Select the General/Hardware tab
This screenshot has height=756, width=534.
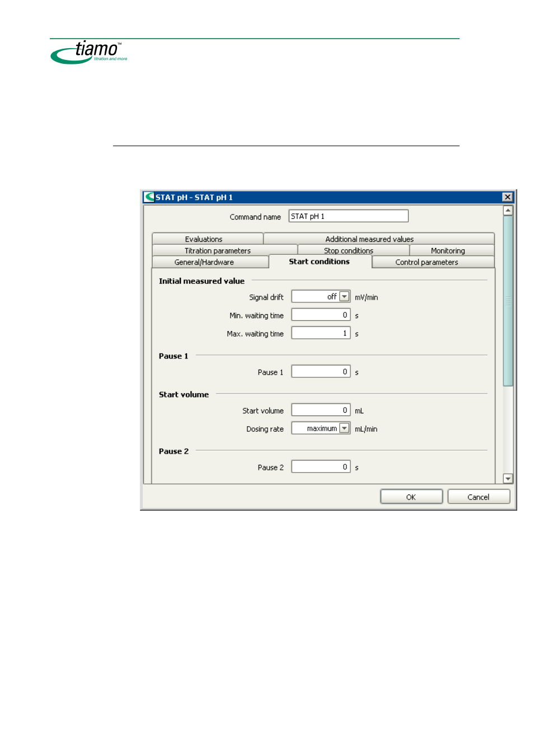pyautogui.click(x=210, y=262)
